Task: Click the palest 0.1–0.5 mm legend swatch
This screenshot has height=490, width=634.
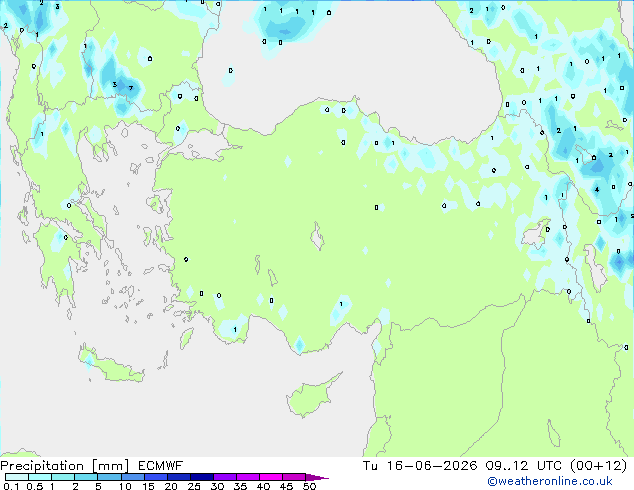Action: (x=17, y=477)
